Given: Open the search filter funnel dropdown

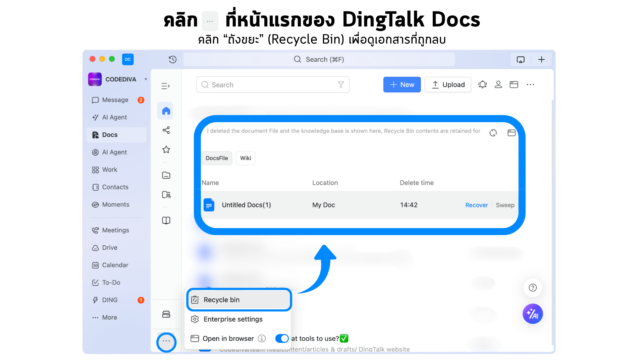Looking at the screenshot, I should click(x=341, y=85).
